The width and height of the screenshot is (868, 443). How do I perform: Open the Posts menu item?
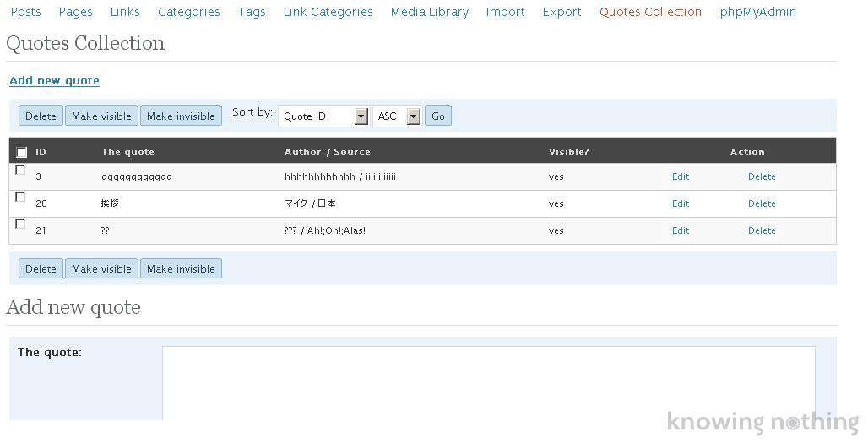25,12
